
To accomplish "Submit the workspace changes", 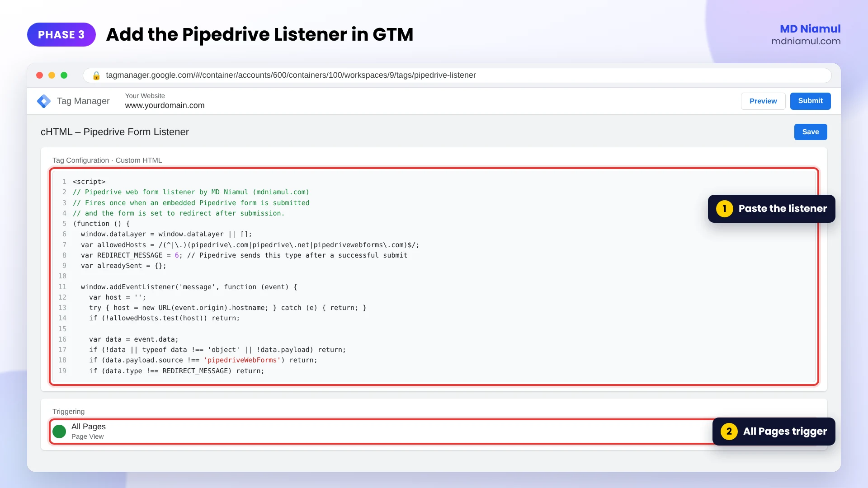I will 810,101.
